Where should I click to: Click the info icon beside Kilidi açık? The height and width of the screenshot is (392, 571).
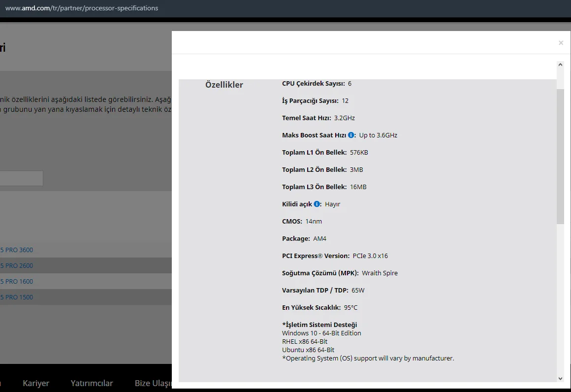coord(317,204)
